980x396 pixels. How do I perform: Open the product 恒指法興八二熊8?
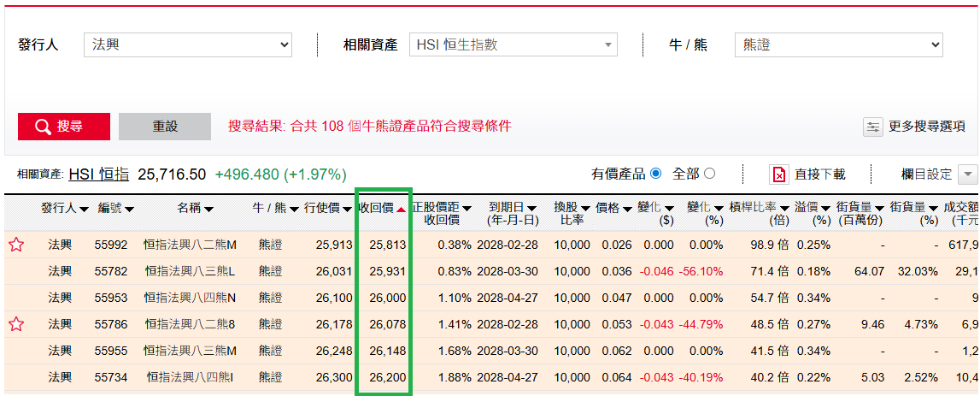click(190, 324)
